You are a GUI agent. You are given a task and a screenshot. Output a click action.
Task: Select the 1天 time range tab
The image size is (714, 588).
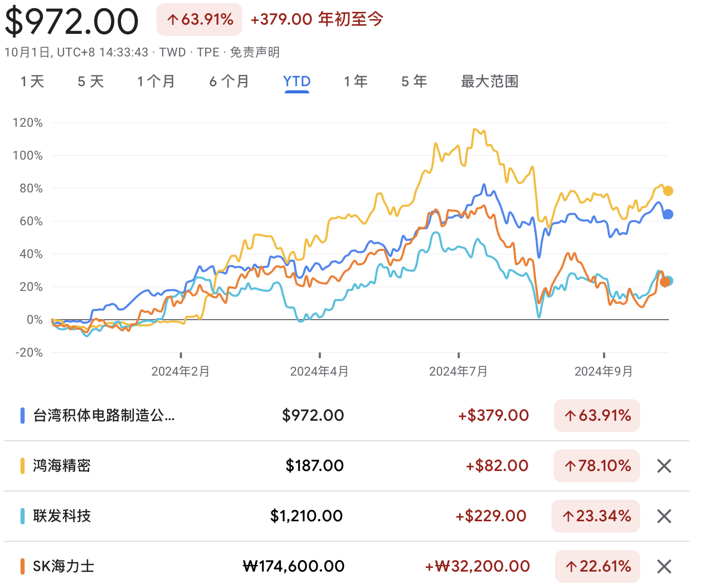click(x=32, y=82)
